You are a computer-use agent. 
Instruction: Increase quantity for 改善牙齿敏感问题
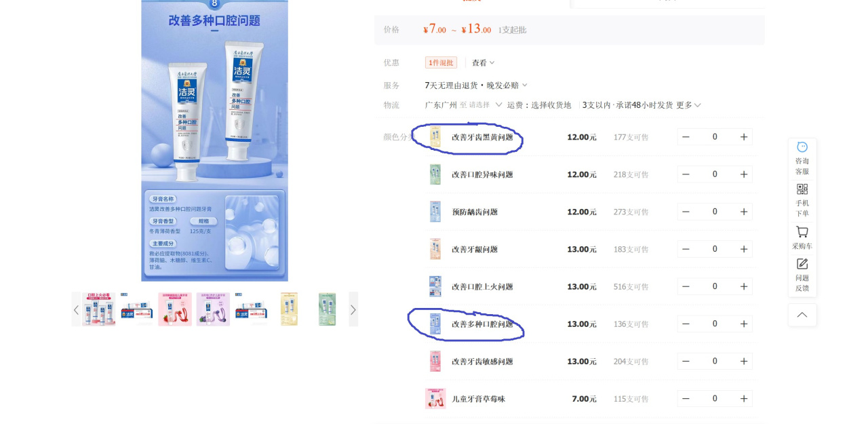[744, 361]
